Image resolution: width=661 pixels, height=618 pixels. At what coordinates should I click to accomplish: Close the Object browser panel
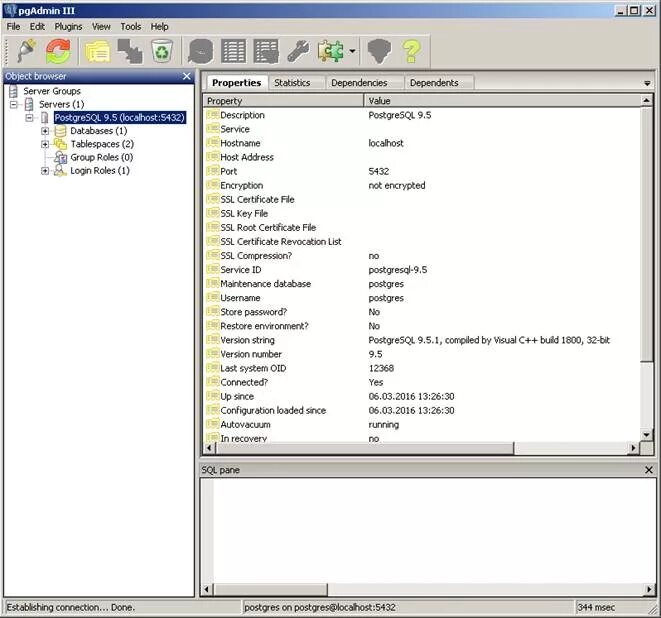click(x=187, y=76)
